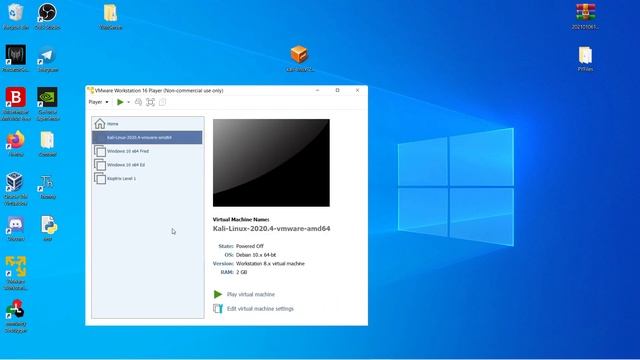Select the WinRAR archive icon on desktop
This screenshot has height=360, width=640.
(585, 16)
